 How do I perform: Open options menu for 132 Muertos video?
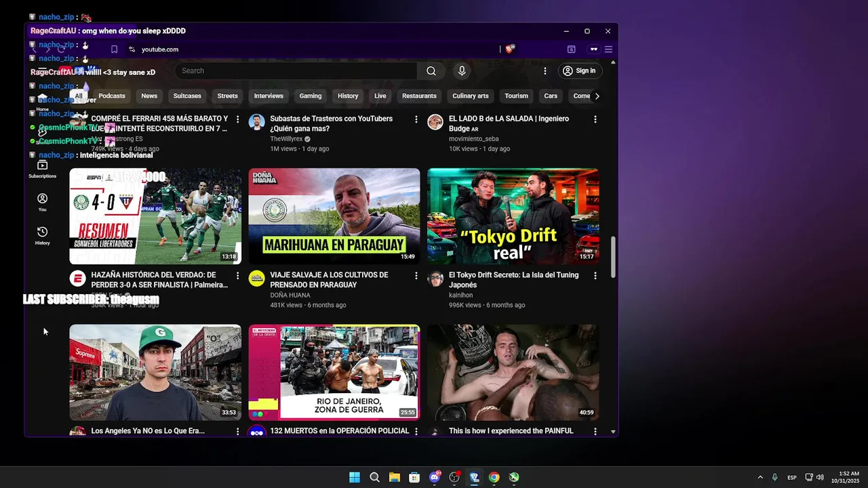[416, 431]
